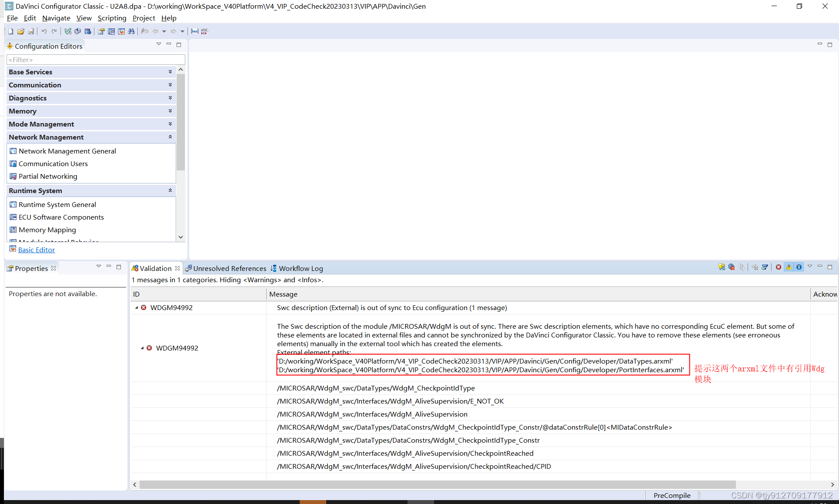Click the hex display toolbar icon
Screen dimensions: 839x504
194,31
